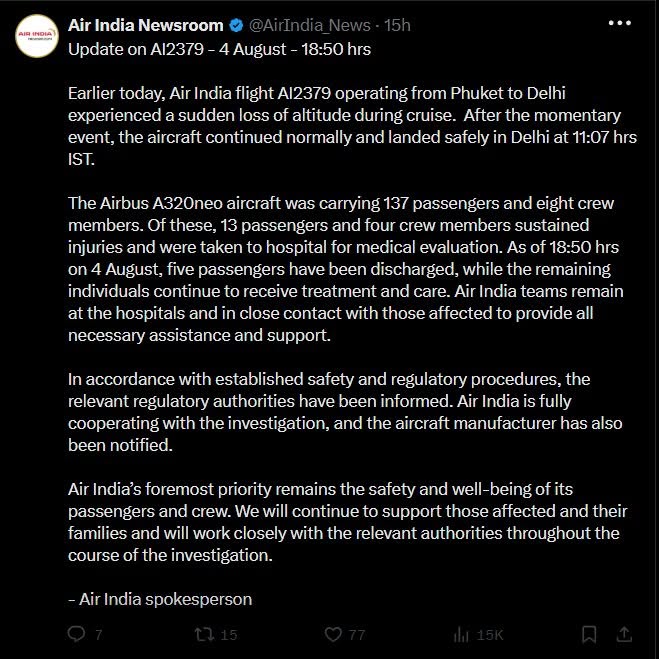
Task: Click the reply speech bubble icon
Action: (x=76, y=634)
